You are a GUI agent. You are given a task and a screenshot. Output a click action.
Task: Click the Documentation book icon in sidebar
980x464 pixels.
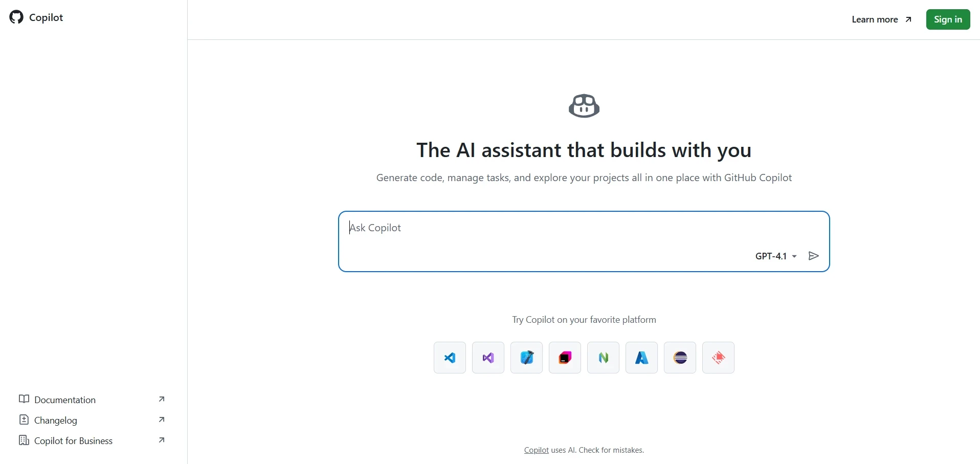24,399
